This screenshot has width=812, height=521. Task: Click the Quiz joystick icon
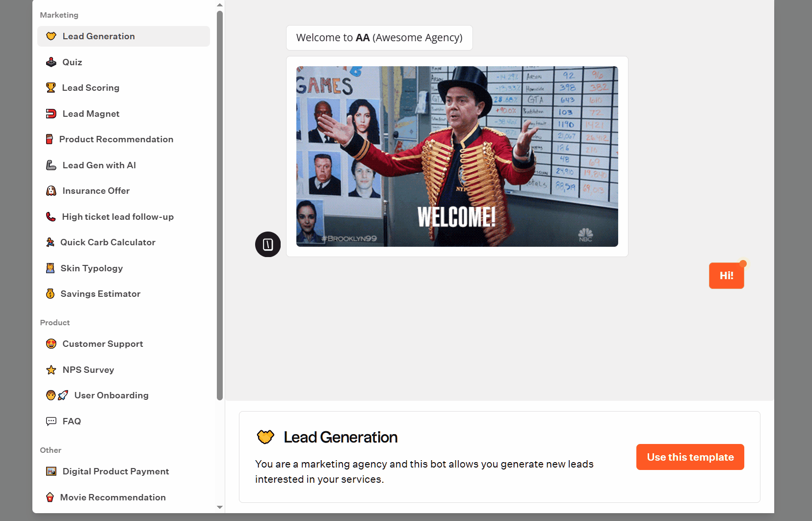tap(51, 62)
